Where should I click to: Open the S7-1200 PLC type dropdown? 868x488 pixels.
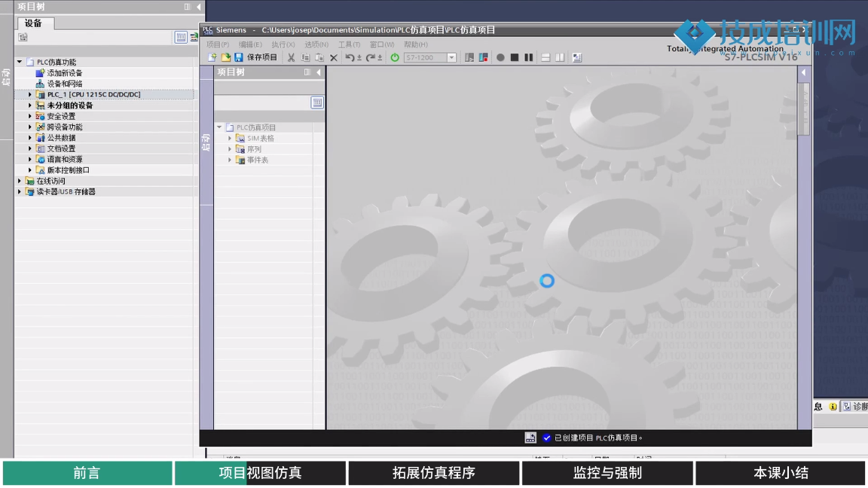[452, 58]
